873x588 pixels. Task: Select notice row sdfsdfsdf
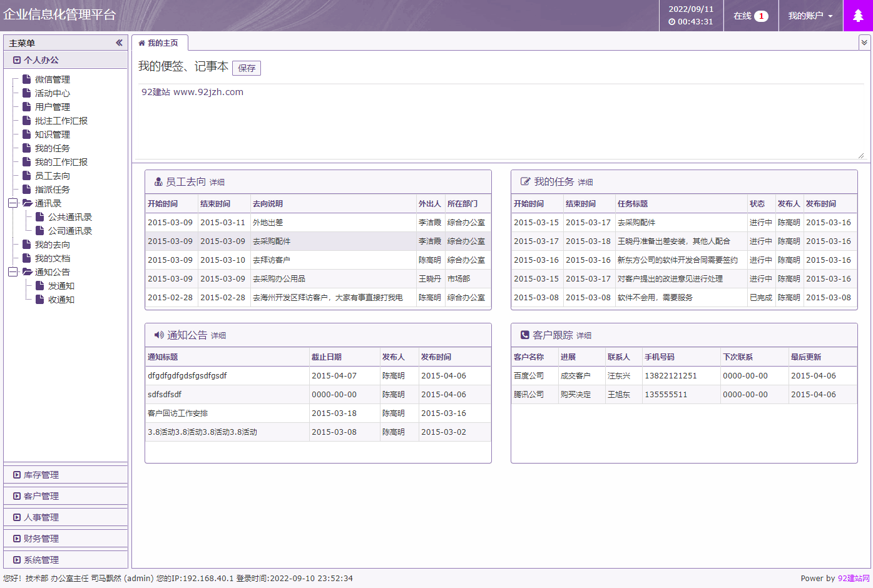pos(318,395)
